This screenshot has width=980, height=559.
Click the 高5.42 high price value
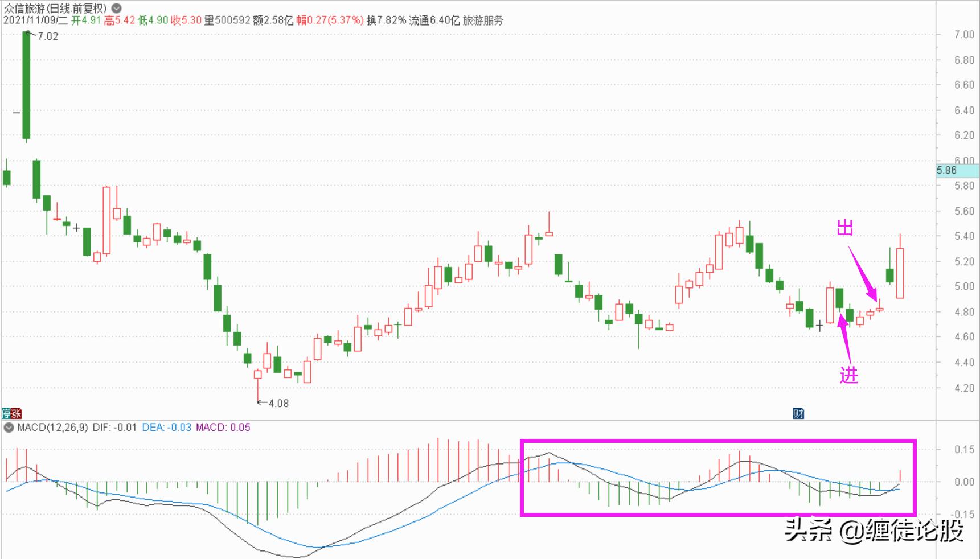tap(119, 20)
